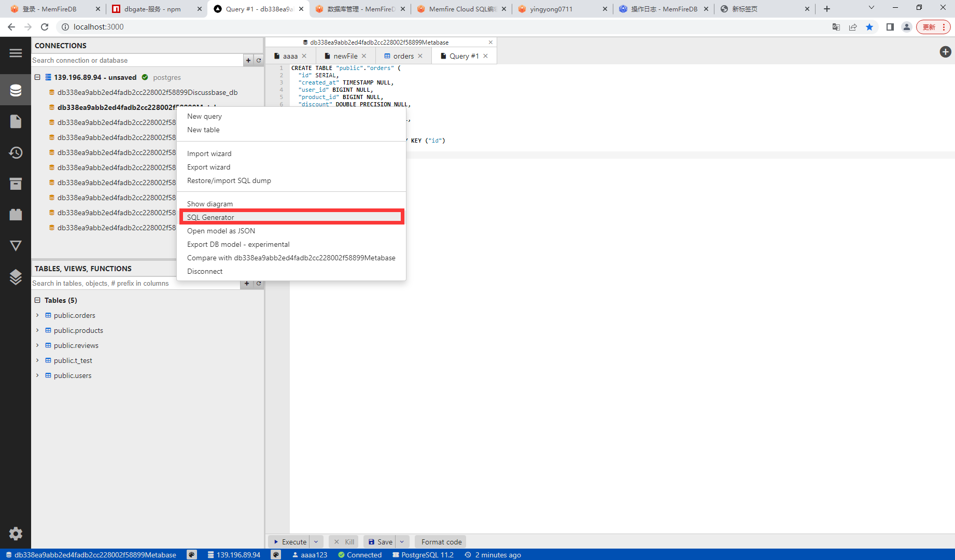Click the red browser update button
Viewport: 955px width, 560px height.
933,27
